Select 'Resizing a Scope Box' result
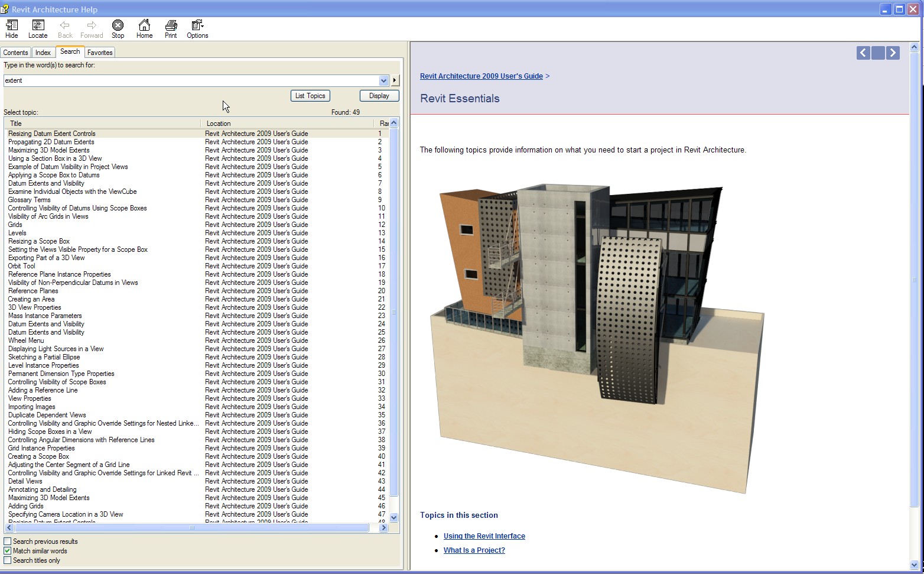Screen dimensions: 924x574 (197, 241)
